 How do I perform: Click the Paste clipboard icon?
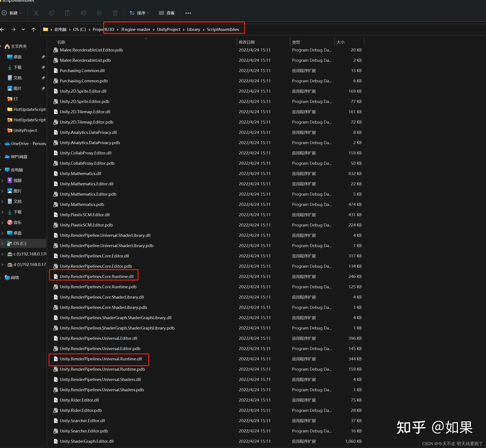(68, 13)
